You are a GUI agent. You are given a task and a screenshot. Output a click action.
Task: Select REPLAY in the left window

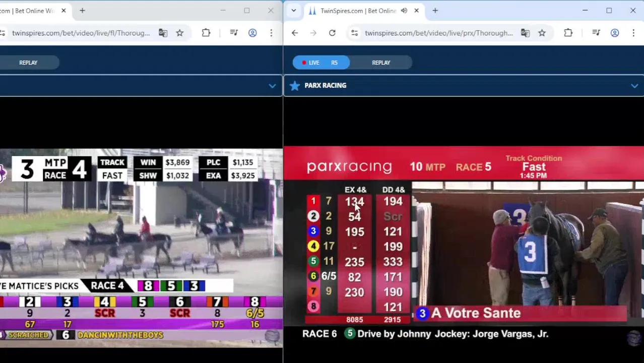28,63
